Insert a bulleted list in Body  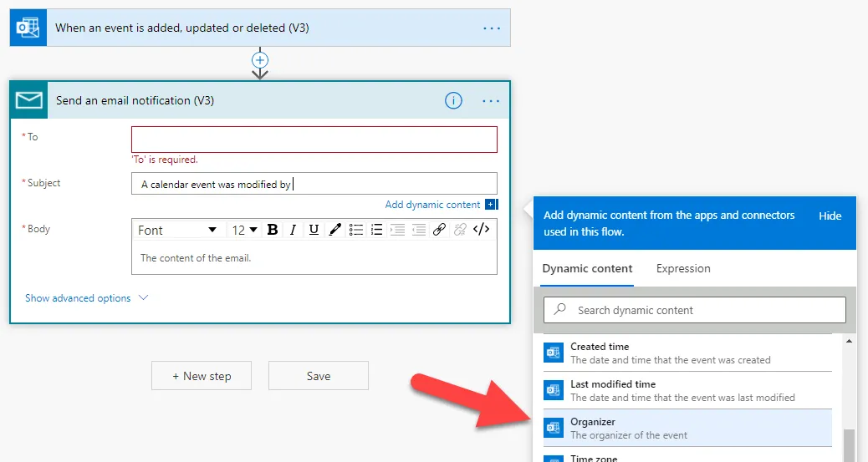coord(356,230)
